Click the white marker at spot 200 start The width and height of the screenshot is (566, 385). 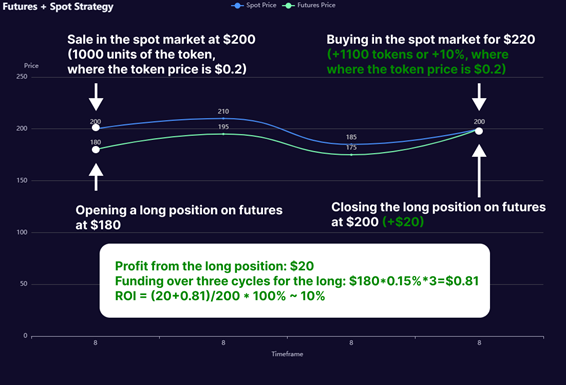96,127
